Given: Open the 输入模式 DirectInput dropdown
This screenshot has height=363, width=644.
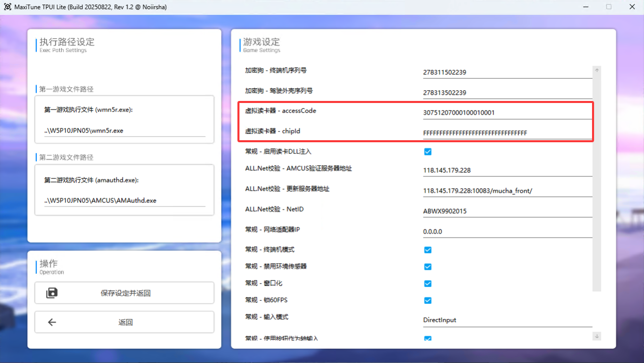Looking at the screenshot, I should (x=507, y=320).
